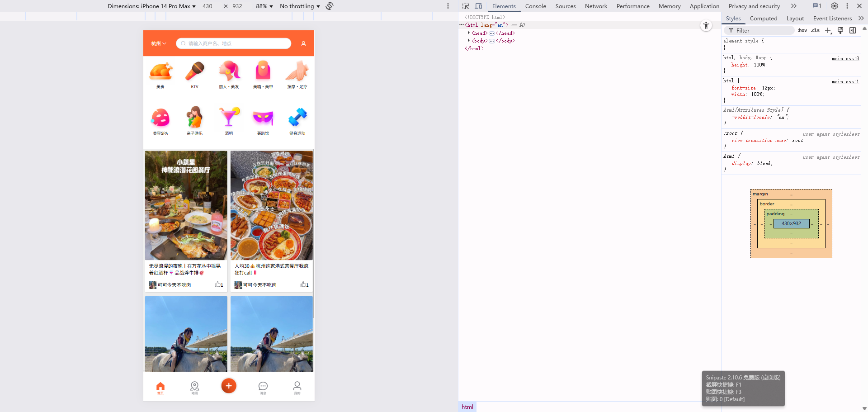Tap the orange plus publish button
This screenshot has width=868, height=412.
229,386
